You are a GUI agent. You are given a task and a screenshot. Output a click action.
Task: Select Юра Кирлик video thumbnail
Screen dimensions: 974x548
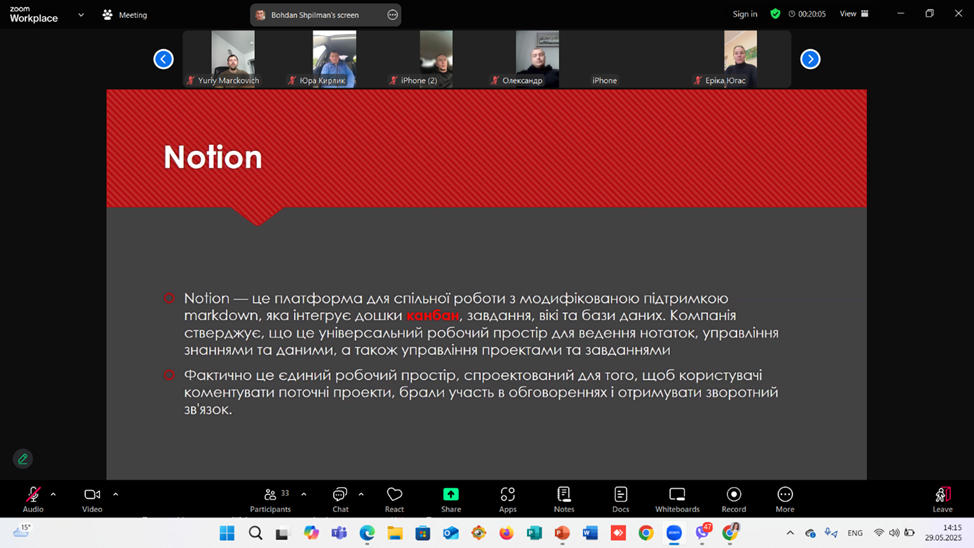(x=334, y=59)
